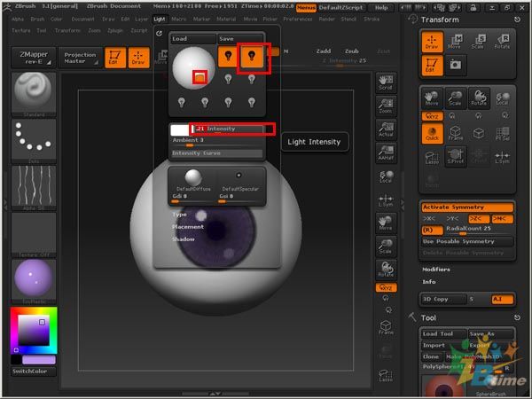The width and height of the screenshot is (532, 399).
Task: Toggle Edit mode in Transform panel
Action: pos(432,65)
